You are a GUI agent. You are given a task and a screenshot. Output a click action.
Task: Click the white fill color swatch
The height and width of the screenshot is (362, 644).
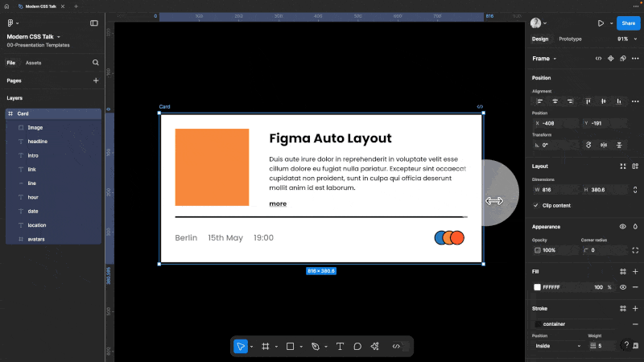537,287
